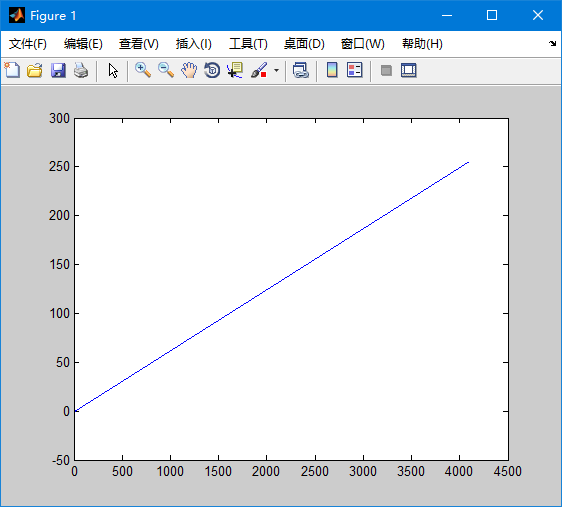The image size is (562, 507).
Task: Activate the Pan hand tool
Action: pos(189,70)
